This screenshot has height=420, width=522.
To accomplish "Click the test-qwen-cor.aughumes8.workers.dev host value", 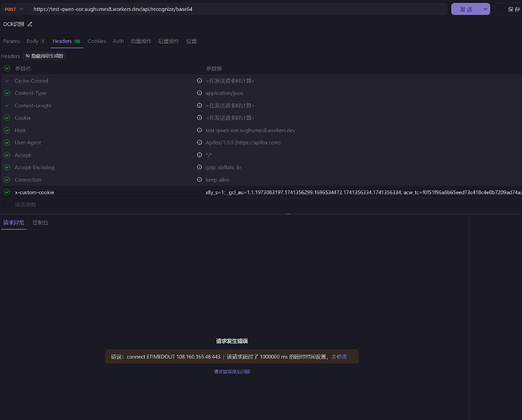I will click(250, 130).
